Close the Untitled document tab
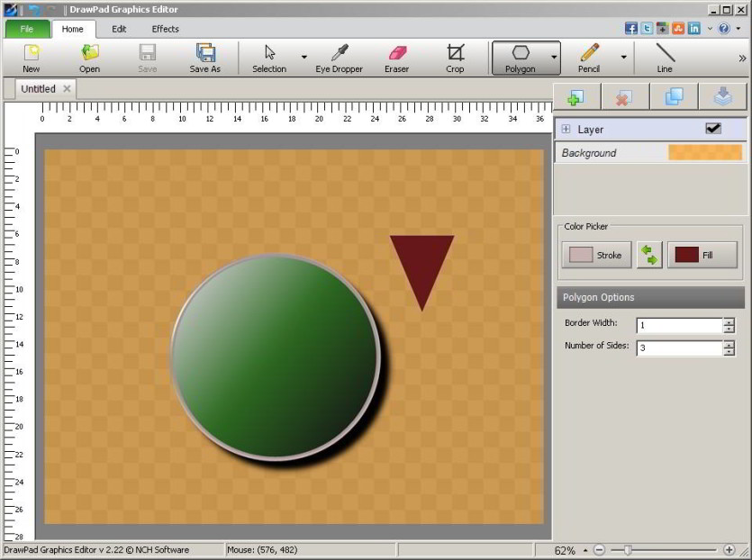The height and width of the screenshot is (560, 752). 68,89
